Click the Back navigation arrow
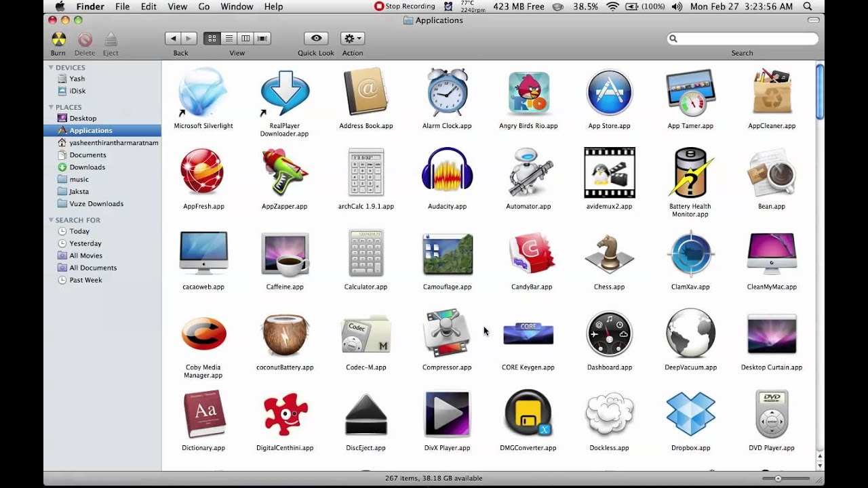This screenshot has height=488, width=868. pyautogui.click(x=173, y=39)
